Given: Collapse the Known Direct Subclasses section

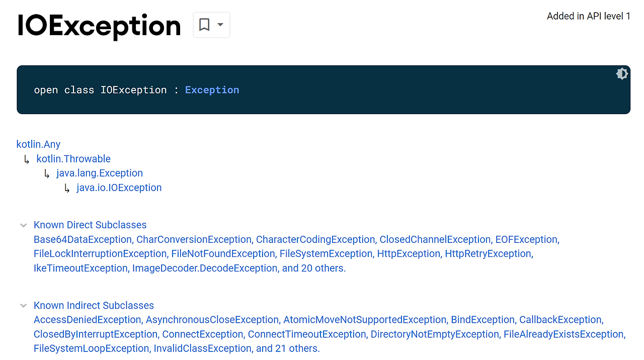Looking at the screenshot, I should (23, 225).
